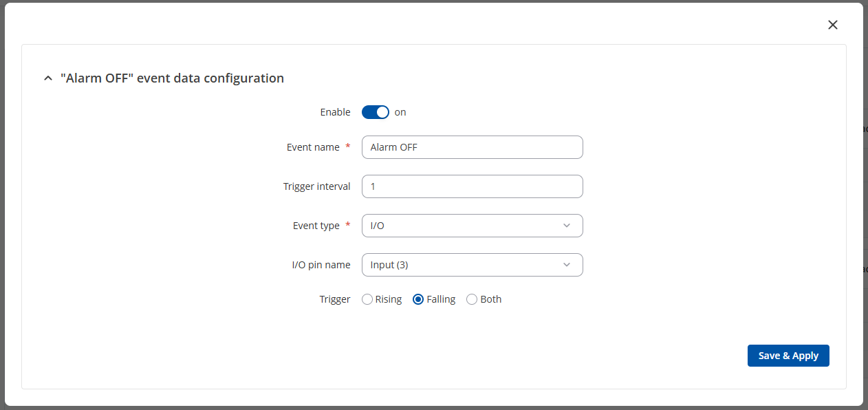This screenshot has height=410, width=868.
Task: Click the "Event type" field label
Action: click(x=316, y=226)
